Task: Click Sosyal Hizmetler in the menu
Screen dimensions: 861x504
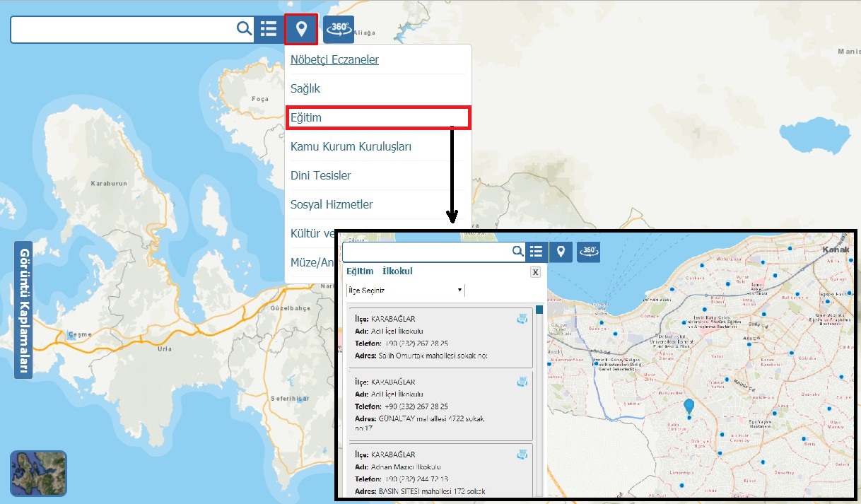Action: [x=332, y=204]
